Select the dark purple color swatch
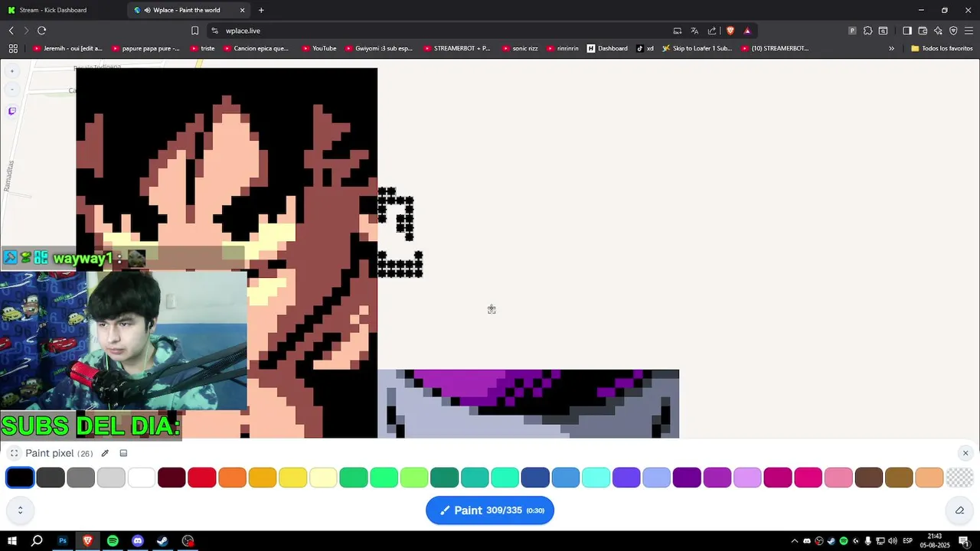 (x=687, y=478)
